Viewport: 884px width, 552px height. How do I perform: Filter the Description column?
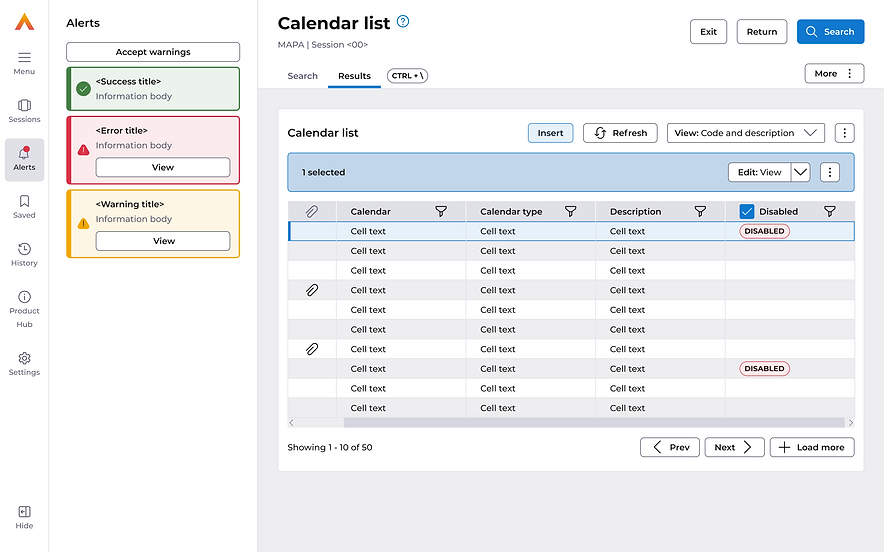pos(700,211)
